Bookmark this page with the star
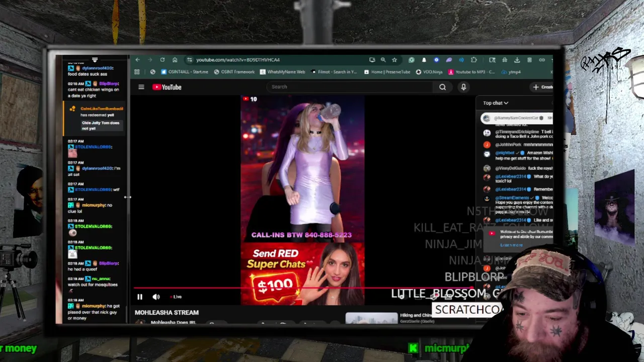The image size is (644, 362). (x=394, y=60)
